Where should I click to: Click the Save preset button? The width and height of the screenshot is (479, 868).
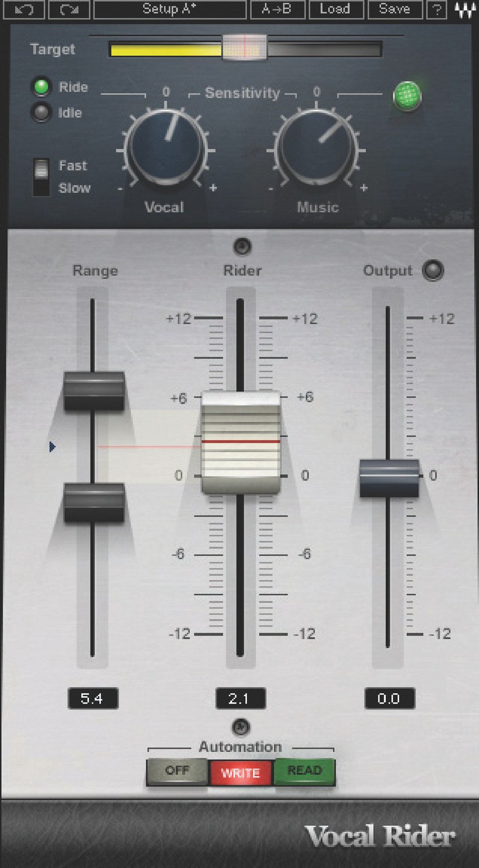coord(395,9)
